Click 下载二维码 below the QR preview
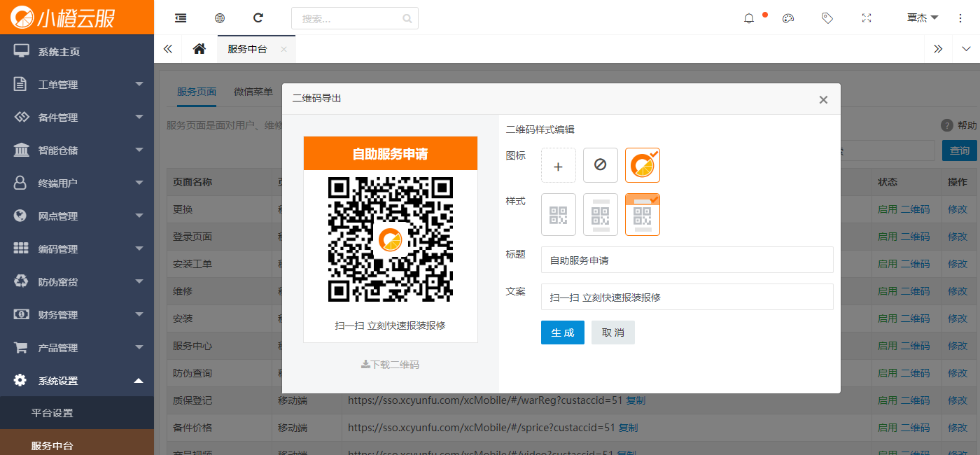The height and width of the screenshot is (455, 980). (390, 364)
